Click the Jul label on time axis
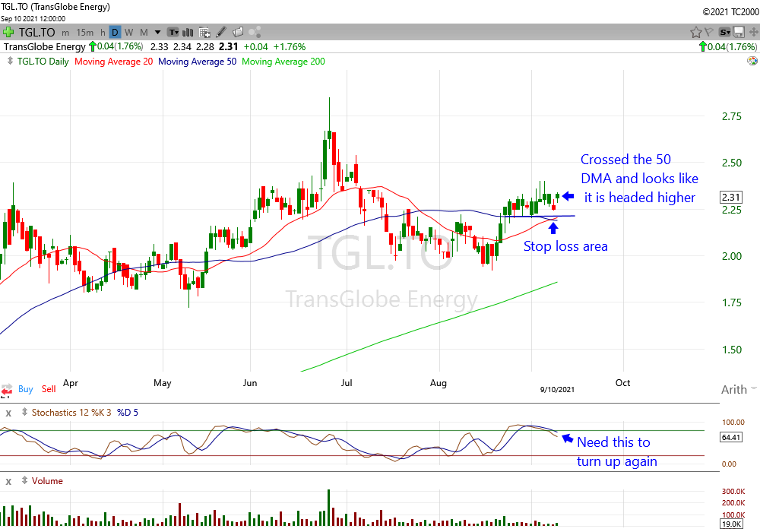 coord(346,383)
